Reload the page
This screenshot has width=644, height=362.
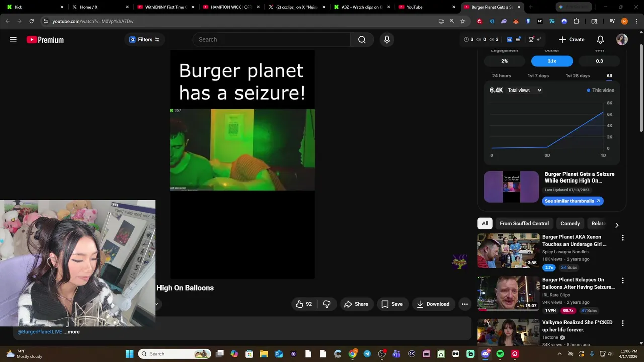click(31, 21)
